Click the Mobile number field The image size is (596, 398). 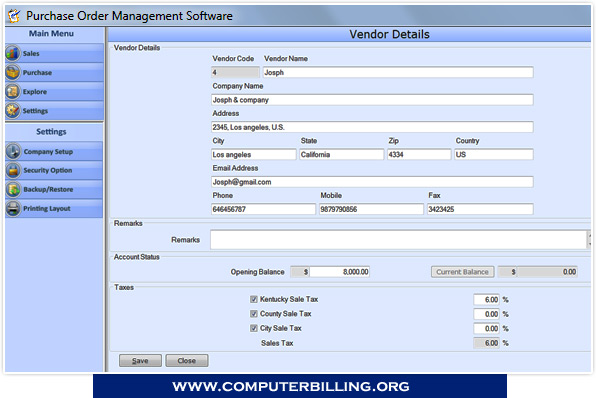(371, 209)
